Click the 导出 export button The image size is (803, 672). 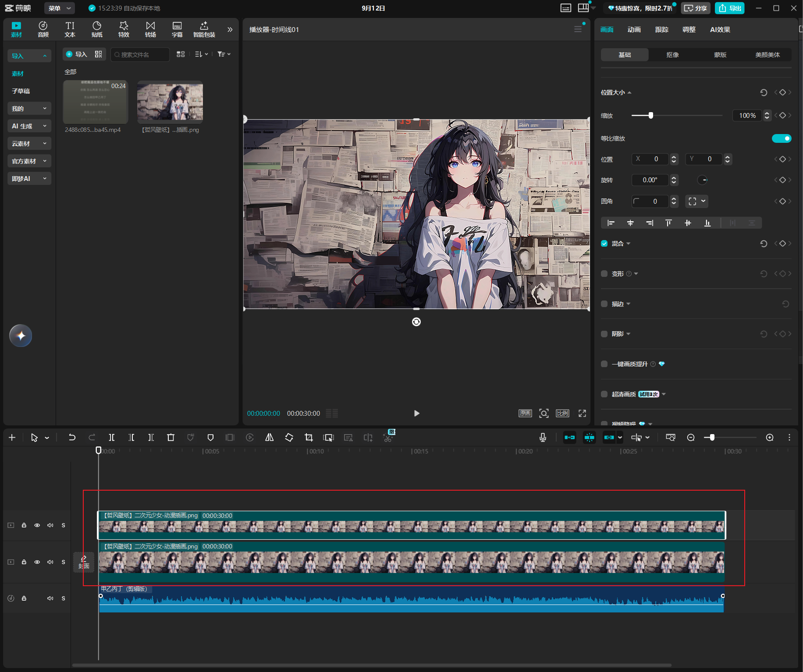click(730, 8)
